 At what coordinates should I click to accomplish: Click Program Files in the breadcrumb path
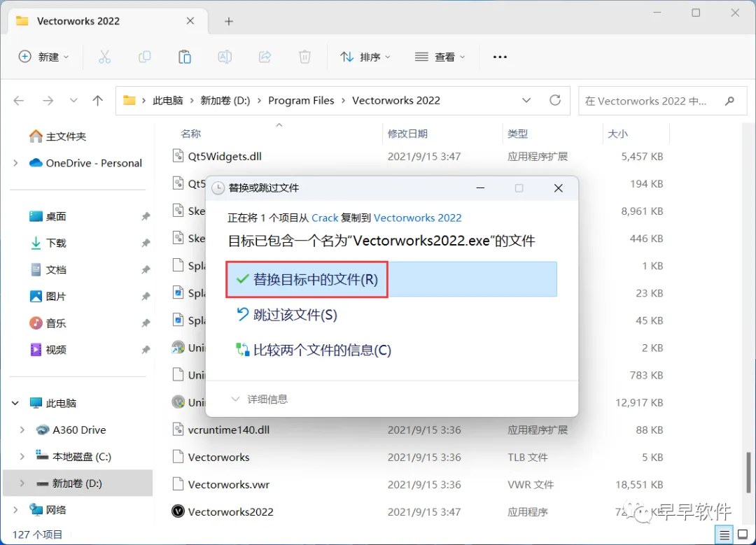pyautogui.click(x=301, y=100)
